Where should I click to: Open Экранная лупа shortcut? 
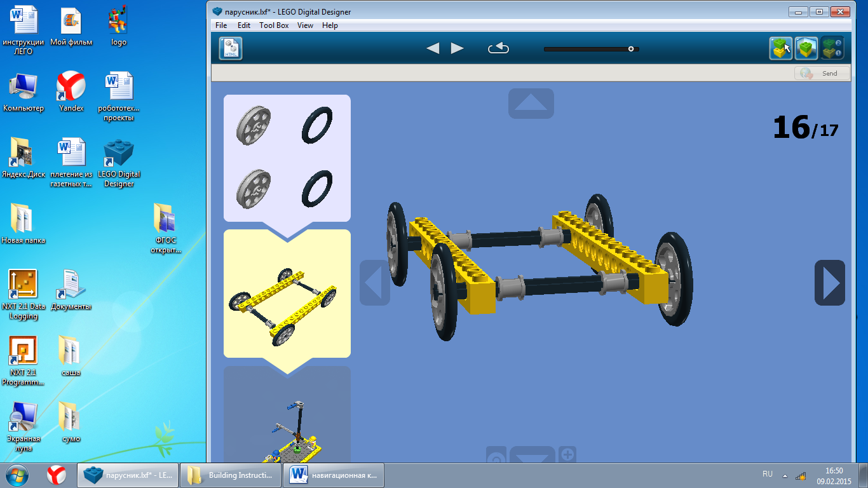24,426
